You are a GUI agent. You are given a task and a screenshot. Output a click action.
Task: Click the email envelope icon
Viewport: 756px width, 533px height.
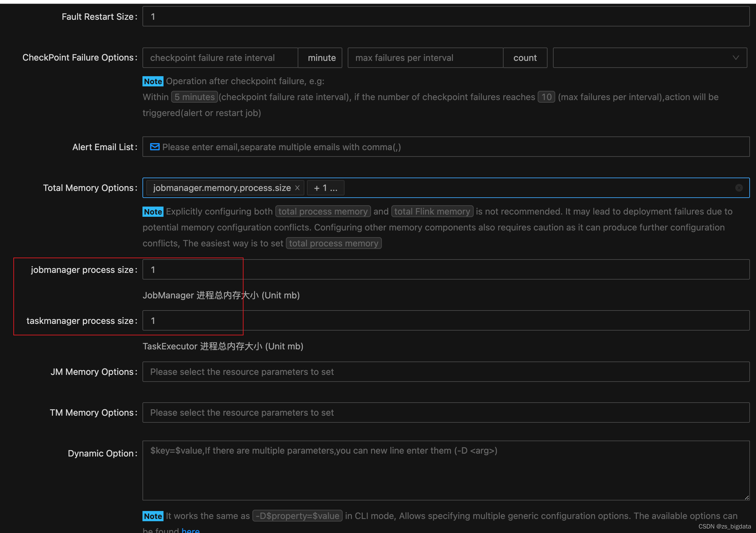coord(155,147)
